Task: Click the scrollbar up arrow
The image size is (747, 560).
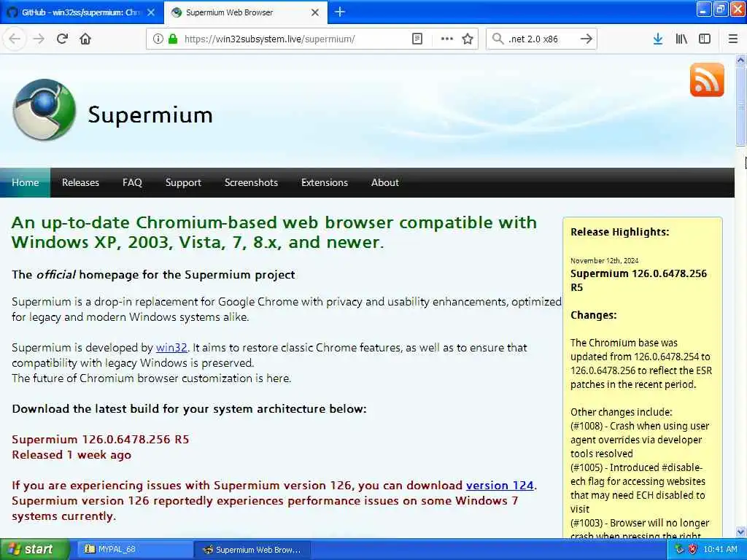Action: pyautogui.click(x=740, y=60)
